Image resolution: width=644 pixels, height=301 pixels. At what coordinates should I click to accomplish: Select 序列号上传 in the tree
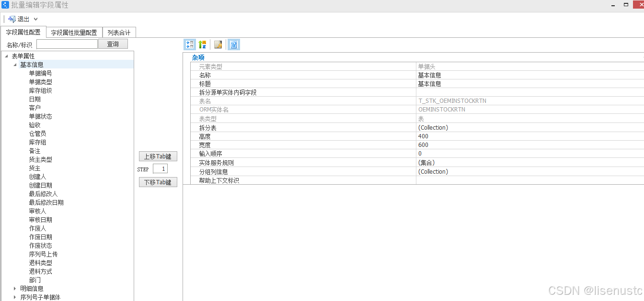(x=43, y=254)
